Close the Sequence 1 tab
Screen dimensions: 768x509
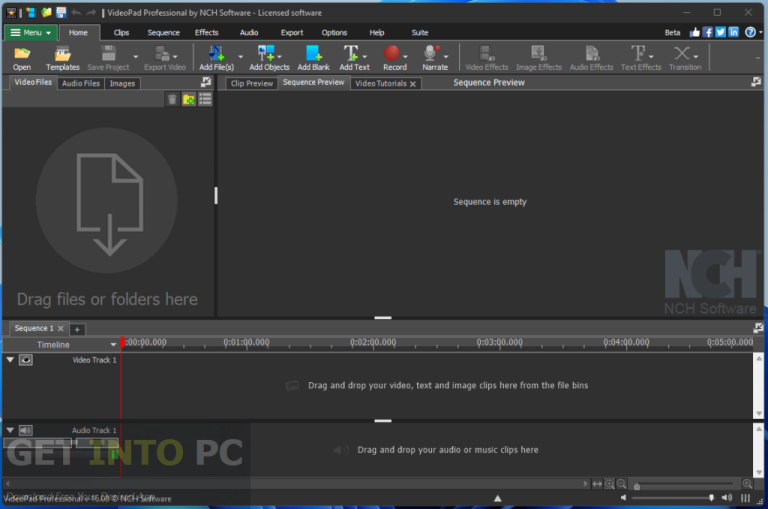(x=61, y=328)
